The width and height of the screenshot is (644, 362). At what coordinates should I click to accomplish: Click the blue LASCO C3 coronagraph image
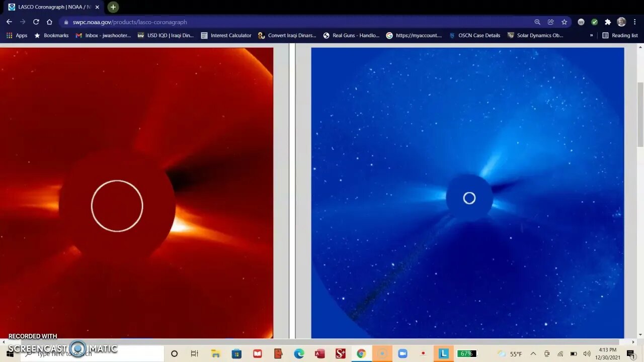coord(467,193)
